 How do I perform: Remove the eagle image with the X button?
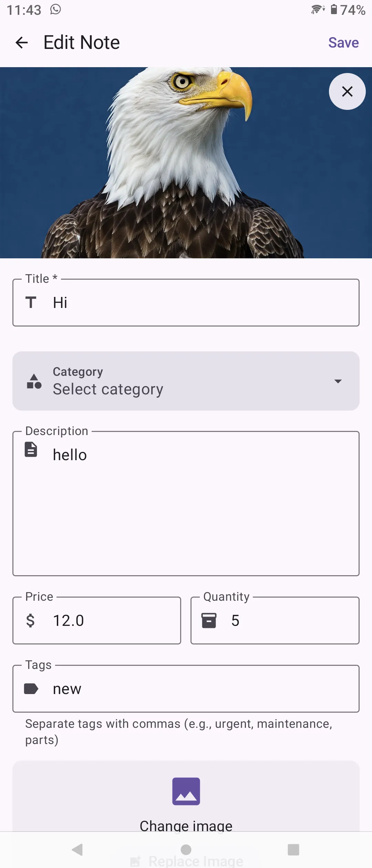347,92
